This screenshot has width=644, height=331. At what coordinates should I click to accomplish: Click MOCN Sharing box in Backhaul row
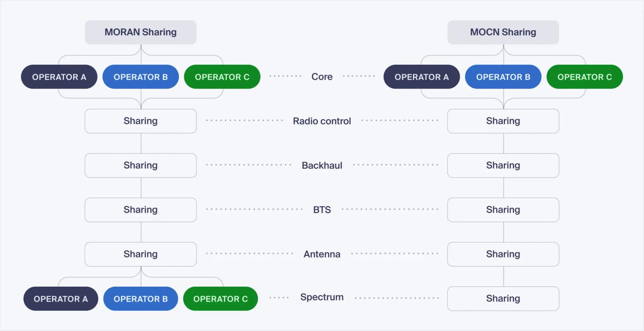click(503, 165)
